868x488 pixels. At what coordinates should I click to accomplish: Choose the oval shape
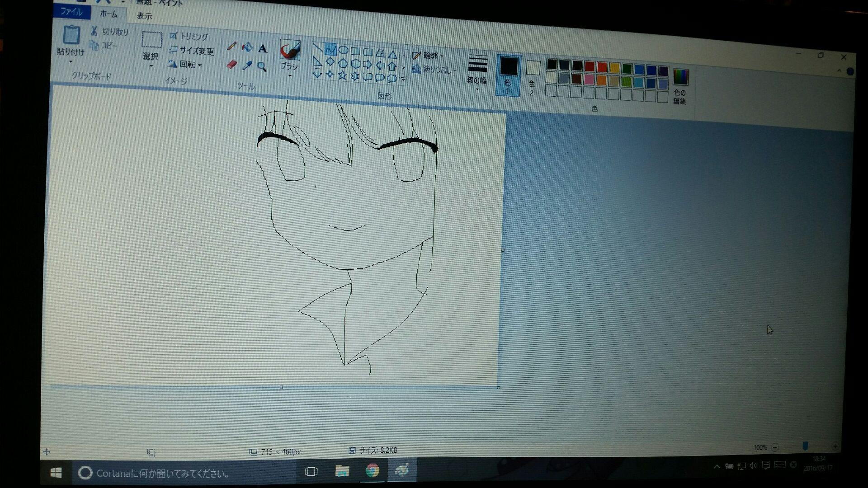[x=343, y=50]
